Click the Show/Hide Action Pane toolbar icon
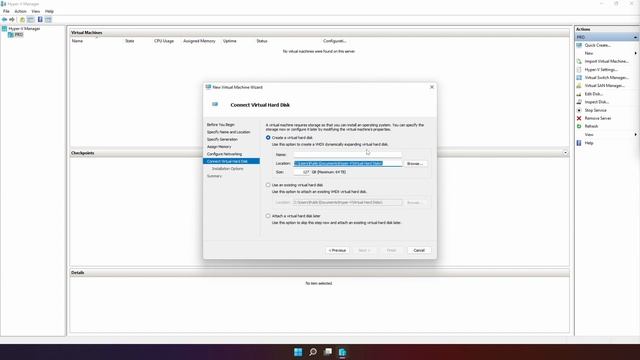This screenshot has width=640, height=360. [x=48, y=20]
